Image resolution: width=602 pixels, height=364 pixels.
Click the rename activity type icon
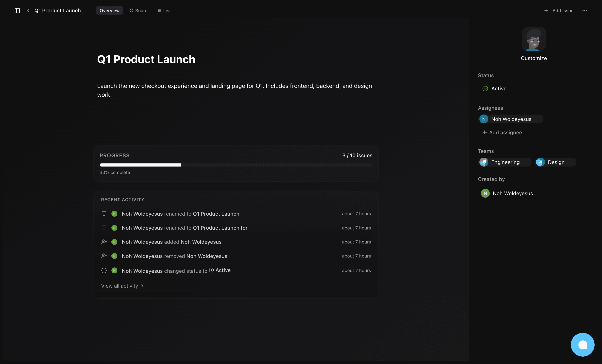click(x=104, y=214)
